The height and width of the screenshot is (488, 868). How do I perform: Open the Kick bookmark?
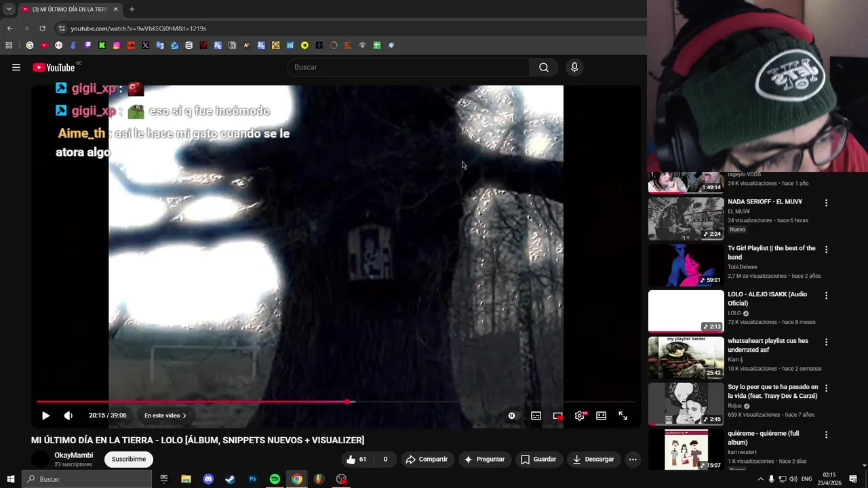pos(102,45)
